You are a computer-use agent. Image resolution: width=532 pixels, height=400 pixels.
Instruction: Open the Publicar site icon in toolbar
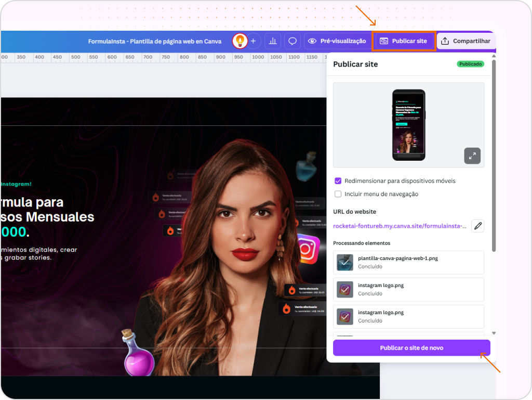click(x=385, y=41)
